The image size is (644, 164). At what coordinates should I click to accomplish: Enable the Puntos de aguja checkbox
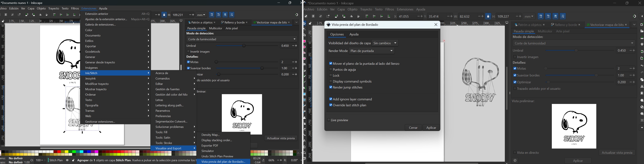pyautogui.click(x=331, y=69)
